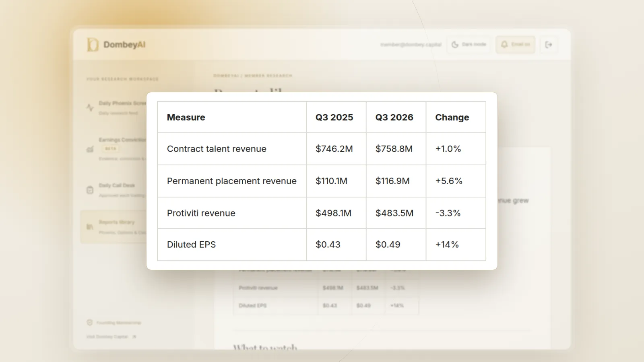Click the sign-out icon in header
This screenshot has height=362, width=644.
tap(549, 45)
